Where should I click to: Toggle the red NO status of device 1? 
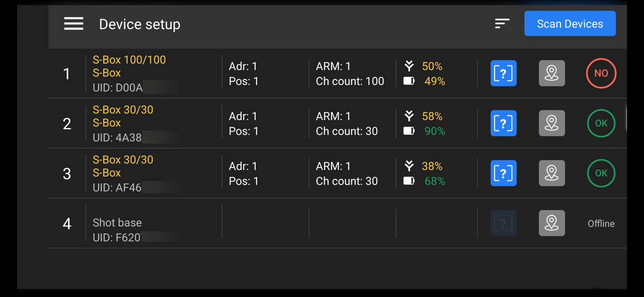point(601,73)
